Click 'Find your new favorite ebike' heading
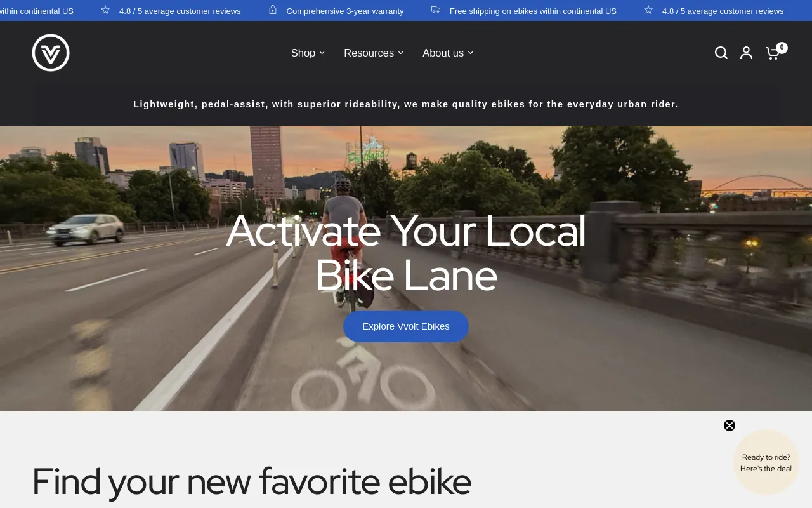812x508 pixels. [x=251, y=481]
